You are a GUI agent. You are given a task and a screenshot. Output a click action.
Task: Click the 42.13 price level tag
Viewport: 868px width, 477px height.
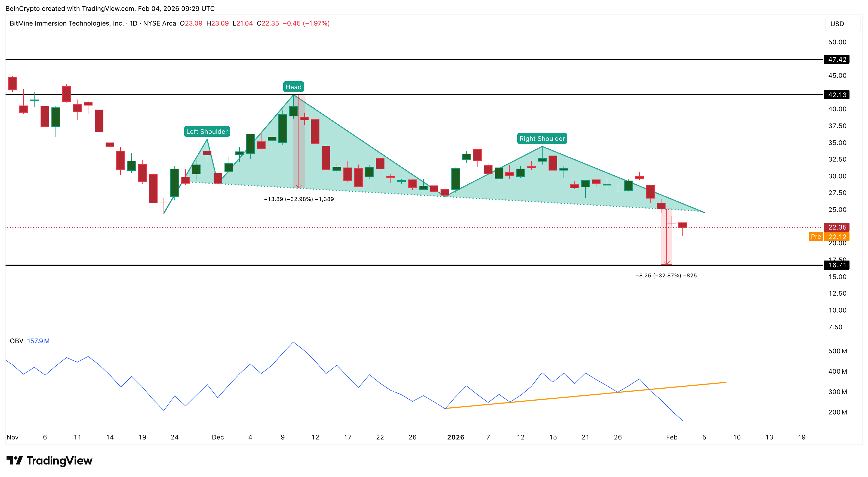click(x=837, y=95)
